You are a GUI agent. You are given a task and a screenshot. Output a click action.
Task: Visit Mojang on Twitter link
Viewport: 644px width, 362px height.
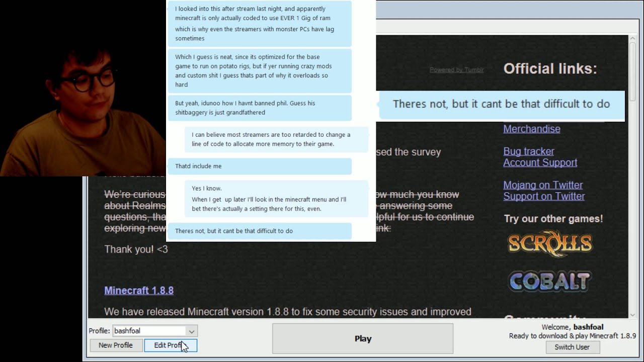point(543,185)
